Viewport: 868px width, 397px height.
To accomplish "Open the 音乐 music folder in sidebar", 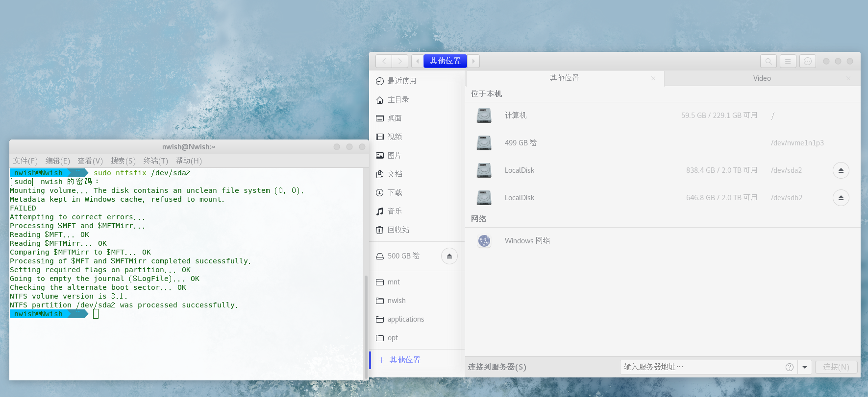I will click(395, 211).
